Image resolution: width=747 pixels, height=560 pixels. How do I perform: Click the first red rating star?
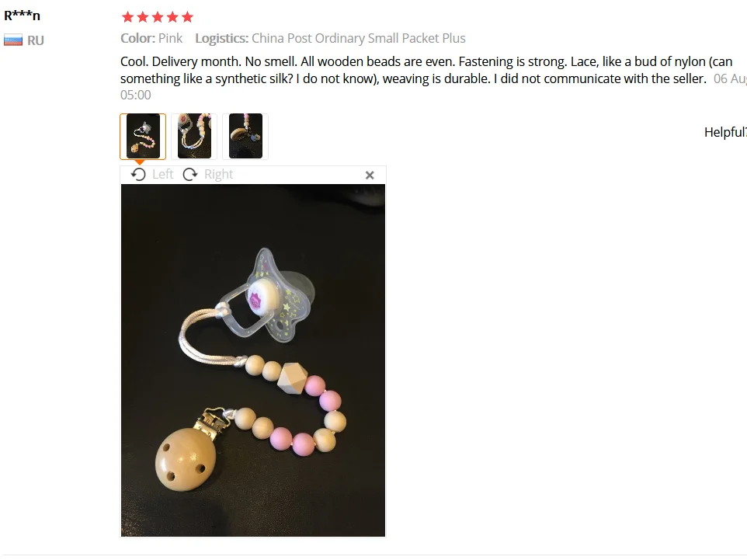coord(127,17)
